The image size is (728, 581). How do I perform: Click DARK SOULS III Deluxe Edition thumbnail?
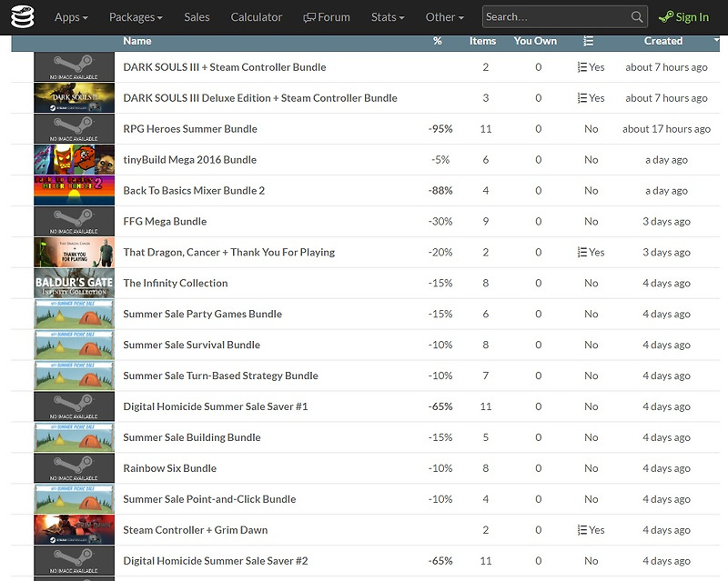tap(75, 98)
